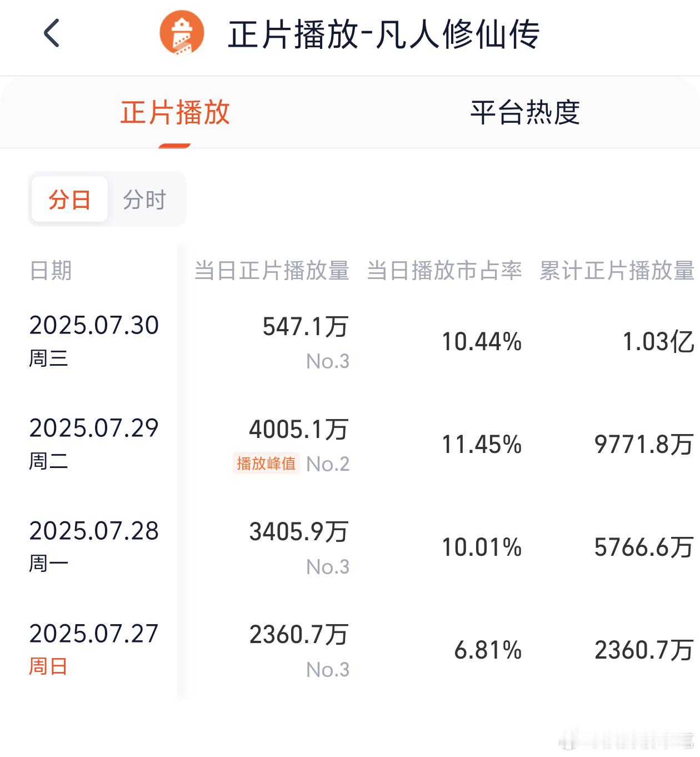Open the 2025.07.27 Sunday row

pyautogui.click(x=94, y=634)
